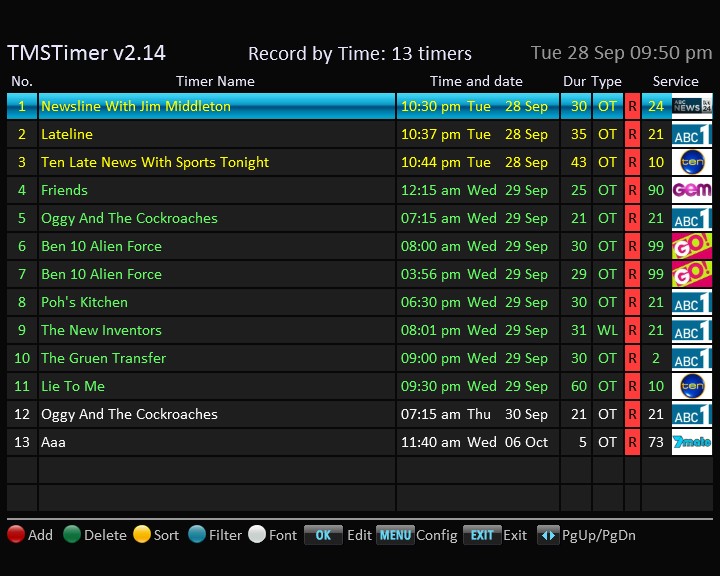Click the PgUp/PgDn arrows icon
This screenshot has height=576, width=720.
tap(548, 535)
